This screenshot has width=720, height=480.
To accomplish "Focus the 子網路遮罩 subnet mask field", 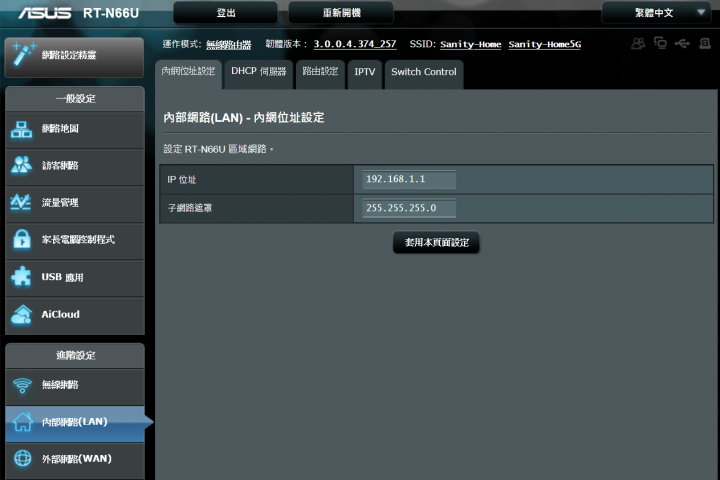I will tap(409, 208).
